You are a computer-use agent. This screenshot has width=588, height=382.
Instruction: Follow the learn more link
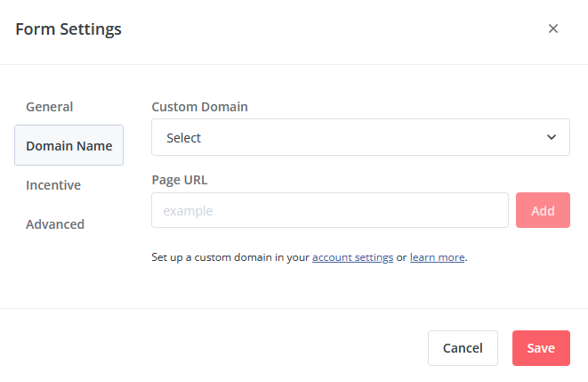coord(438,257)
